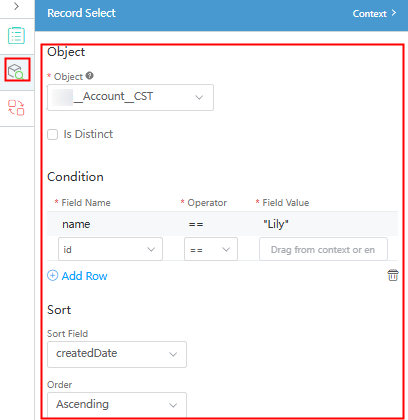
Task: Enable the Is Distinct checkbox
Action: point(52,134)
